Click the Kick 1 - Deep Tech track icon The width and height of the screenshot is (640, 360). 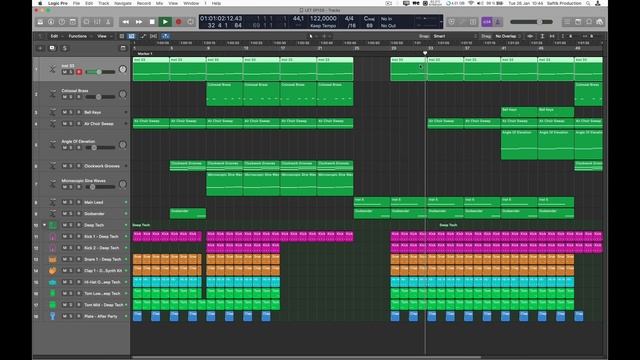(53, 237)
